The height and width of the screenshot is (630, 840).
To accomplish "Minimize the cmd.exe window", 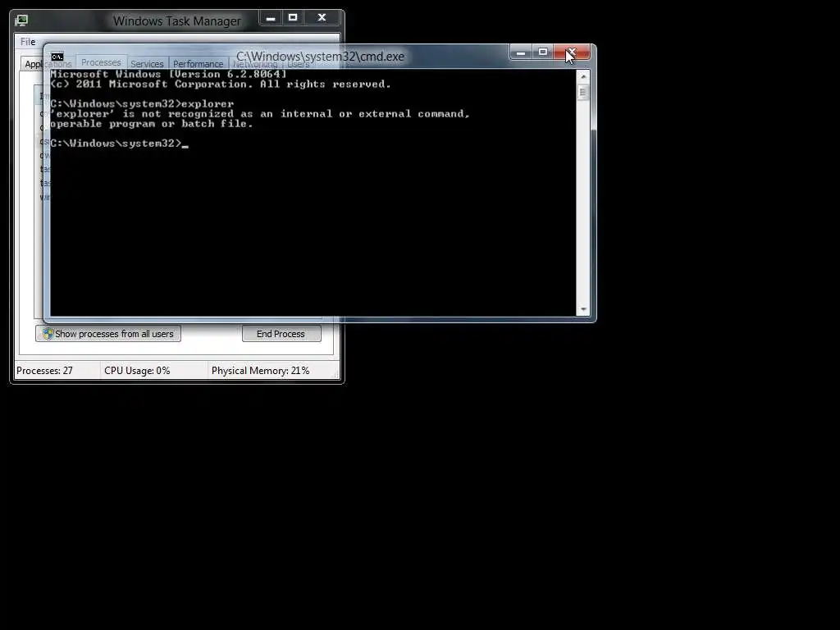I will click(x=520, y=52).
